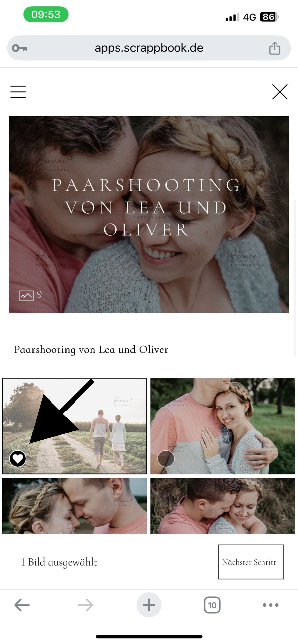The width and height of the screenshot is (298, 644).
Task: Tap the green 09:53 time pill
Action: [46, 14]
